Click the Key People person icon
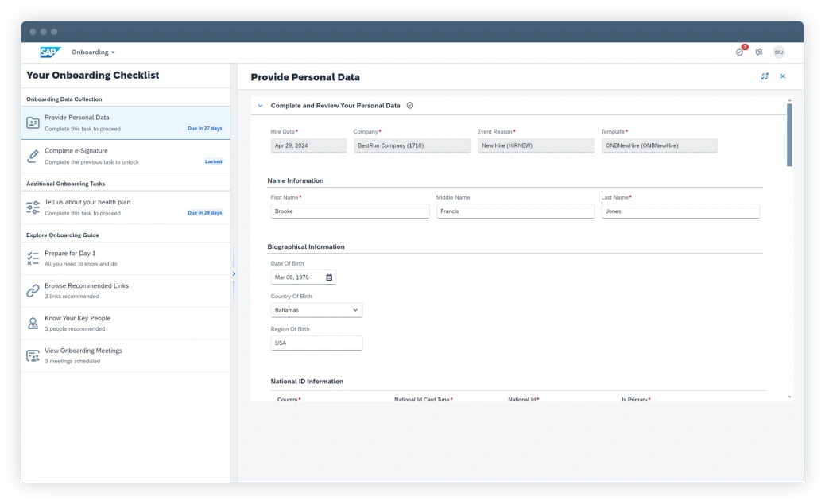The height and width of the screenshot is (504, 825). 33,323
